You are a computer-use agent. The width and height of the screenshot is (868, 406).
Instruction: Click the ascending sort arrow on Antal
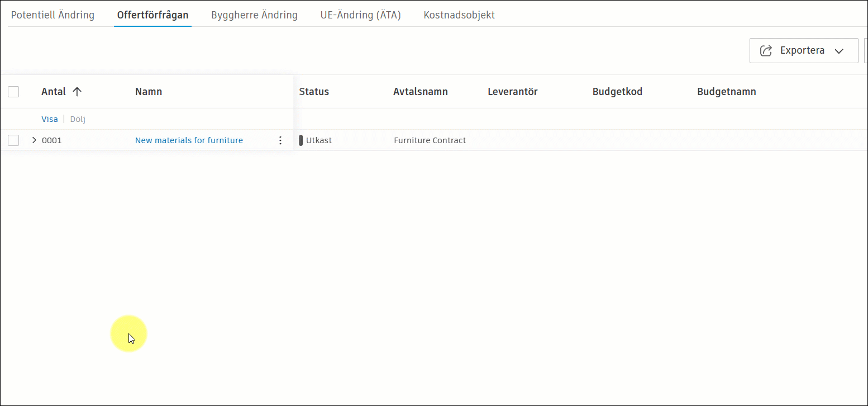77,91
